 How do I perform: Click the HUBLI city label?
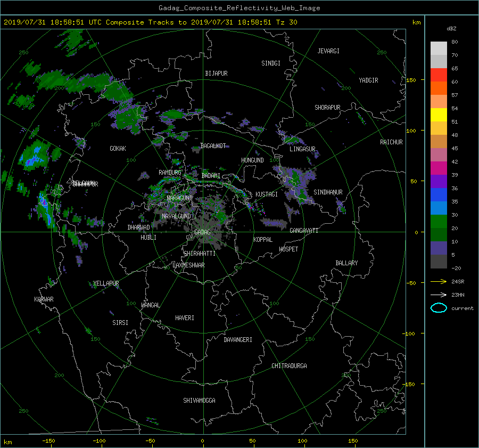tap(148, 238)
